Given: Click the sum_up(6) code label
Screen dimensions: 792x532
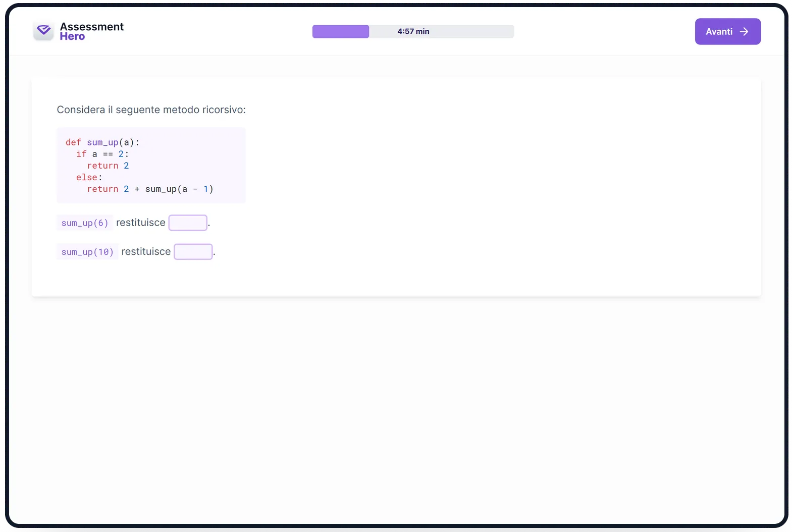Looking at the screenshot, I should point(85,223).
